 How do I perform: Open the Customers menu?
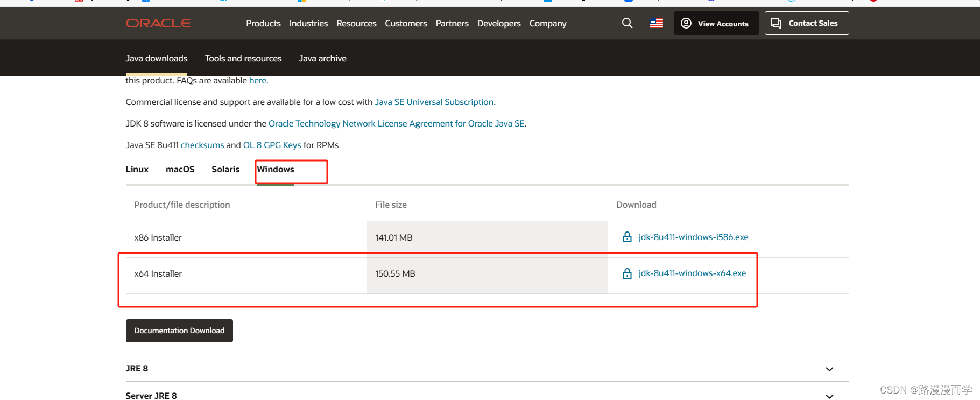pos(406,23)
